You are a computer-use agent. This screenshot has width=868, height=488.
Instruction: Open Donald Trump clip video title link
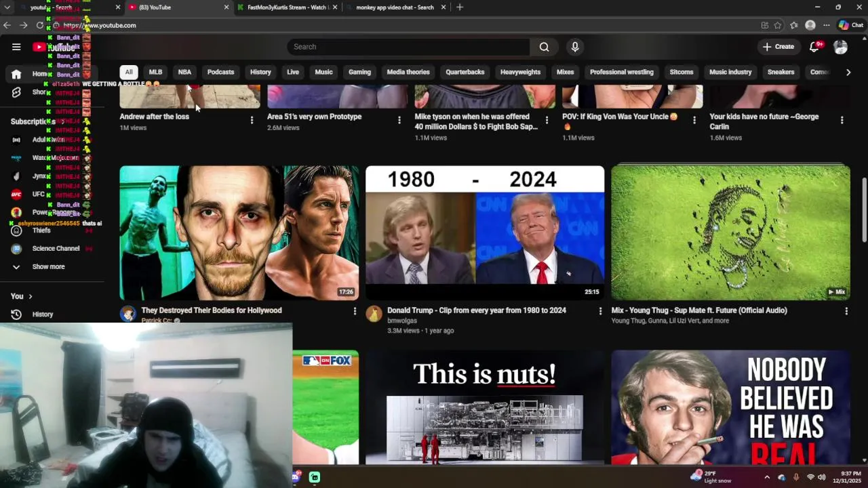click(x=477, y=310)
